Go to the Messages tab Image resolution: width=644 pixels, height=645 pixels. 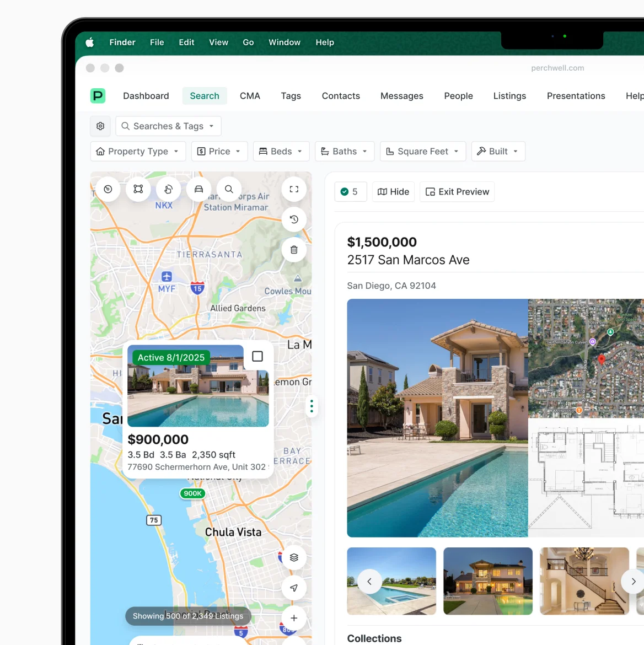tap(401, 96)
